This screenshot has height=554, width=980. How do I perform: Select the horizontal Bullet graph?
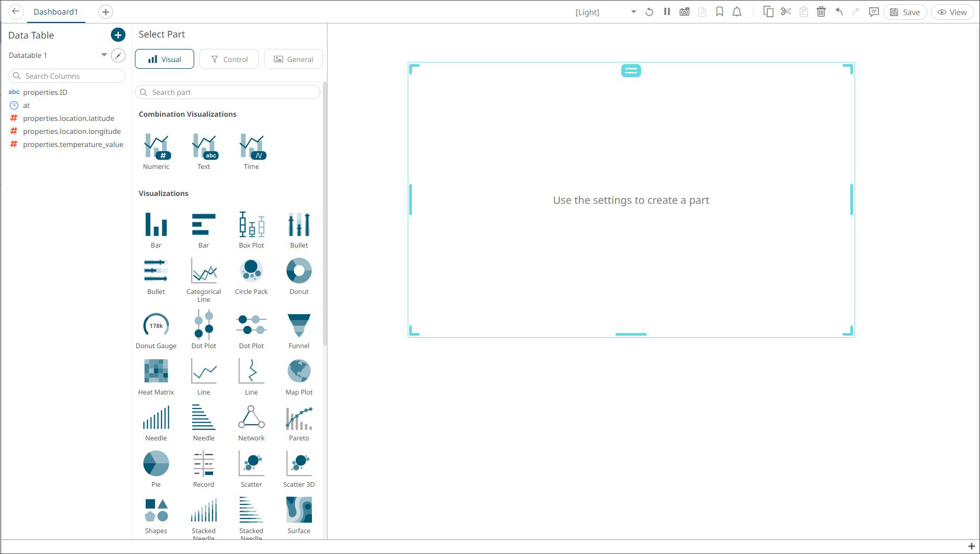pyautogui.click(x=156, y=277)
